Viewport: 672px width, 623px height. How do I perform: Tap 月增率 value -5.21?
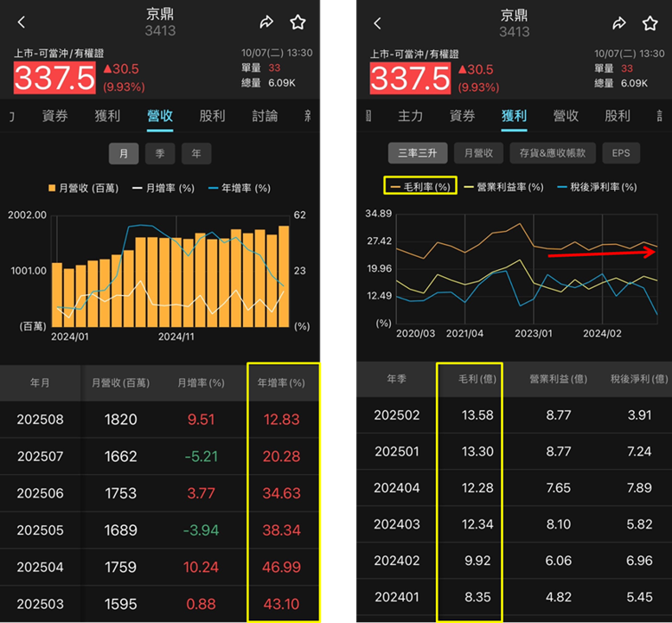[x=201, y=456]
